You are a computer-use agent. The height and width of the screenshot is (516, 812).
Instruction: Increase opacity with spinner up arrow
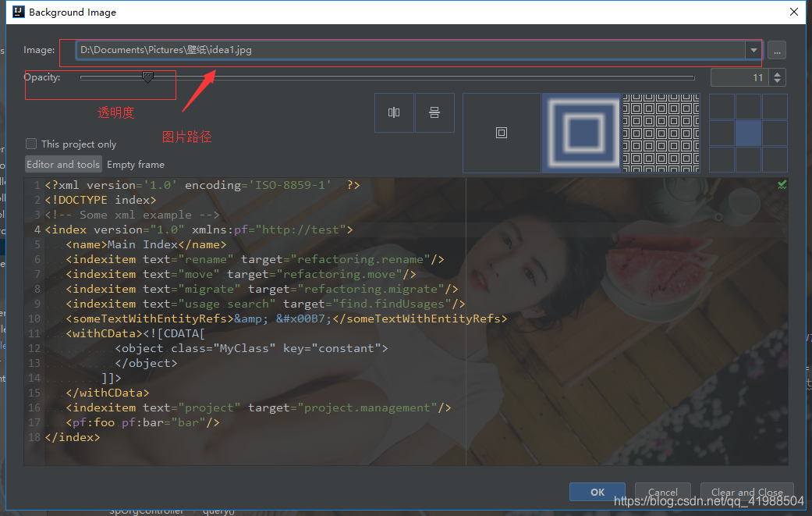778,73
